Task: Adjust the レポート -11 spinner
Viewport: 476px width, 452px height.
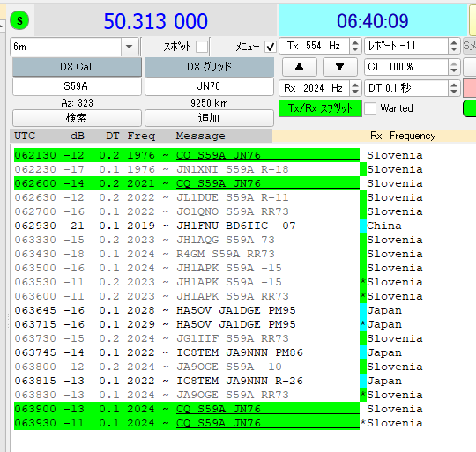Action: coord(413,46)
